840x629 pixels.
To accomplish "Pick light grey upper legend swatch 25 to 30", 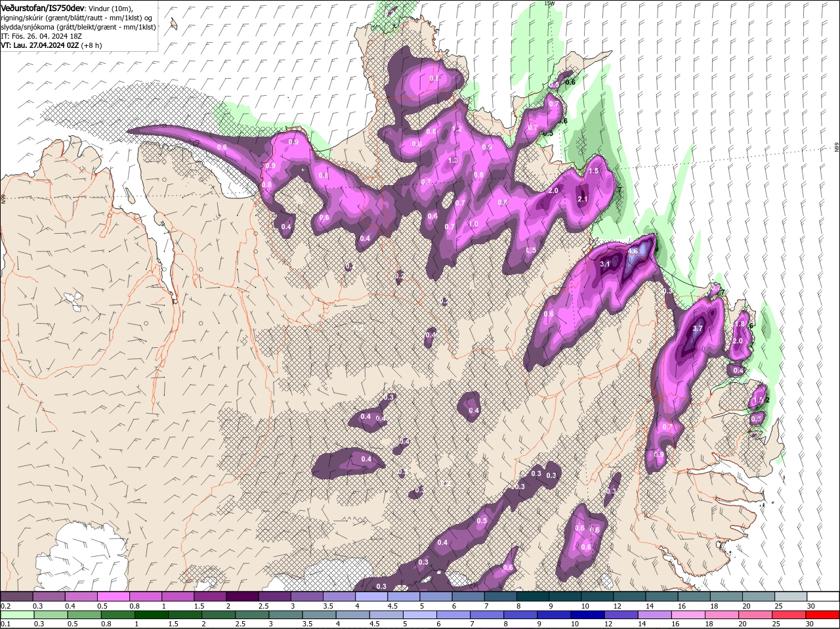I will point(791,596).
